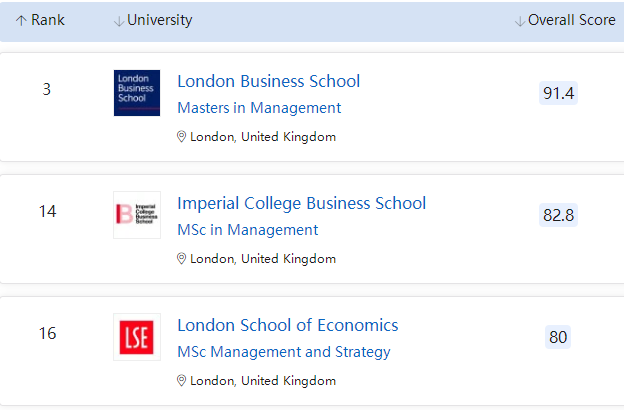View Masters in Management program
The width and height of the screenshot is (624, 410).
coord(259,108)
